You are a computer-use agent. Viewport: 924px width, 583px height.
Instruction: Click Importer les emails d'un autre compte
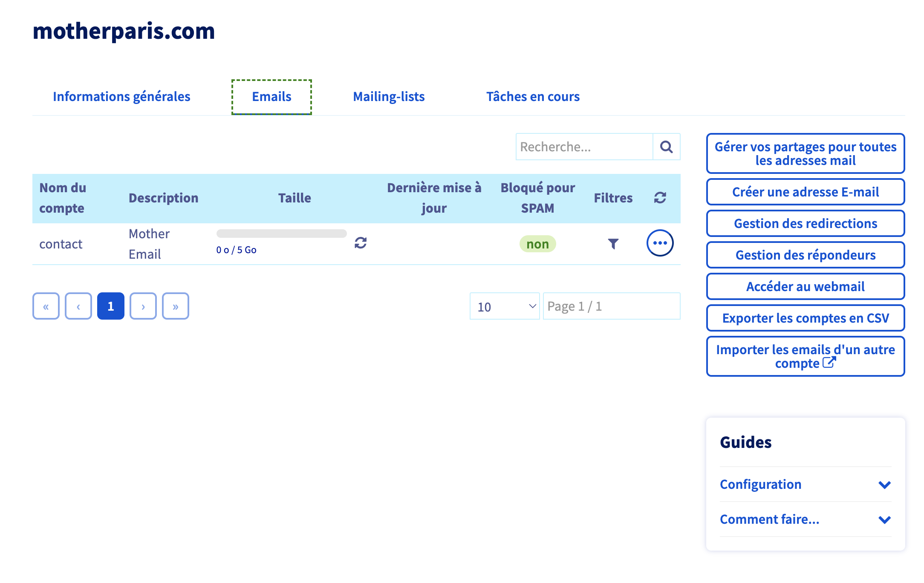pos(805,356)
